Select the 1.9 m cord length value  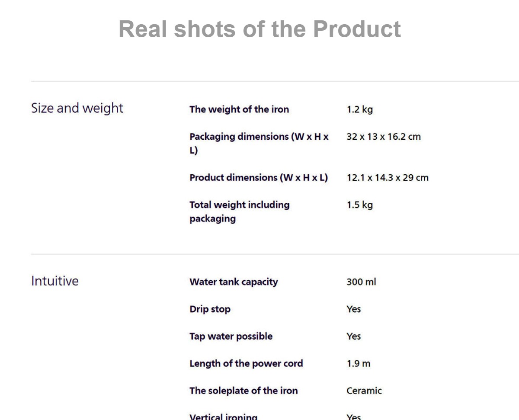coord(358,364)
